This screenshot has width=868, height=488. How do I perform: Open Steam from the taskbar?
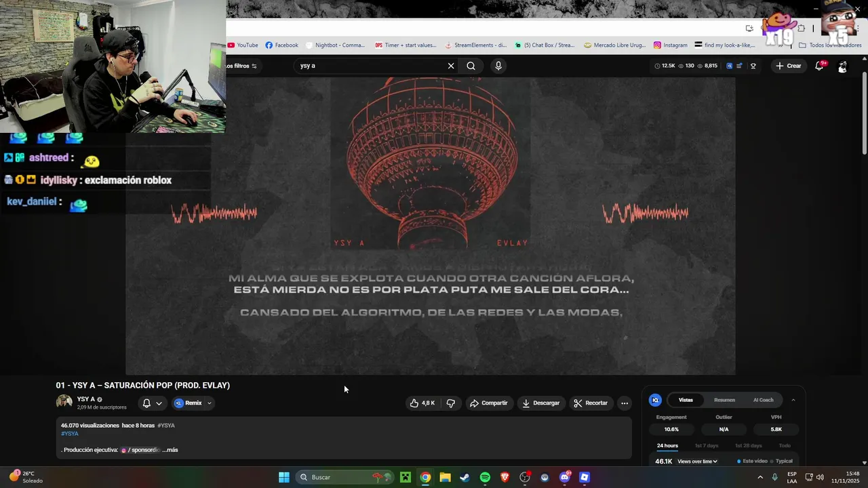tap(465, 477)
